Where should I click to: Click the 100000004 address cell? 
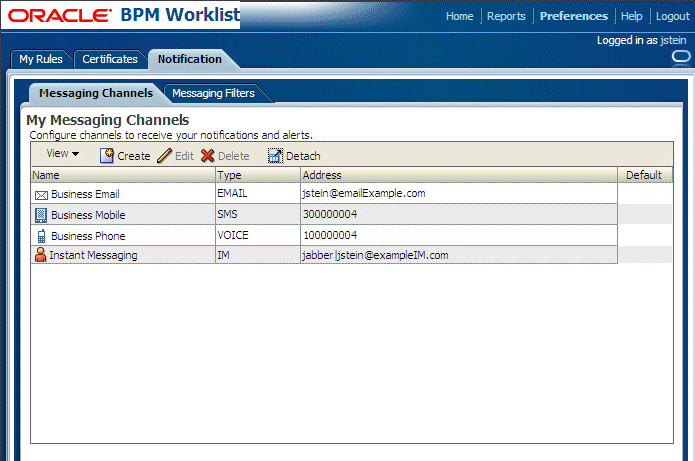tap(459, 235)
